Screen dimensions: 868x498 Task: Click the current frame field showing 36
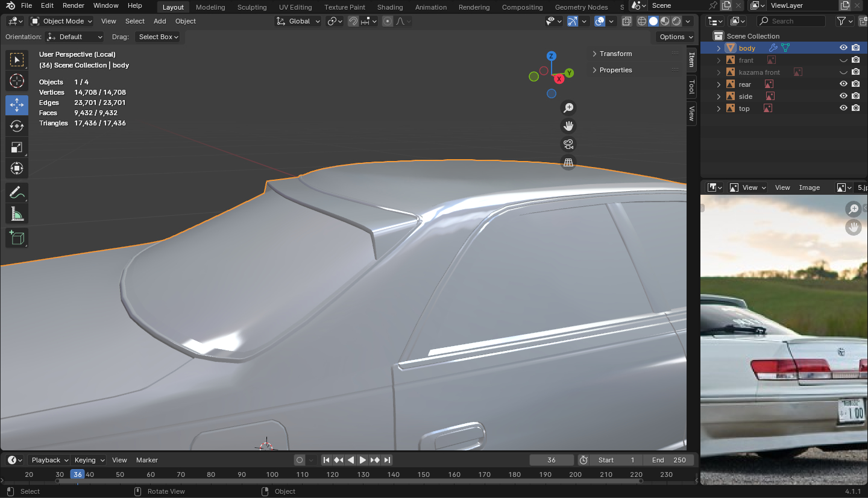(552, 460)
